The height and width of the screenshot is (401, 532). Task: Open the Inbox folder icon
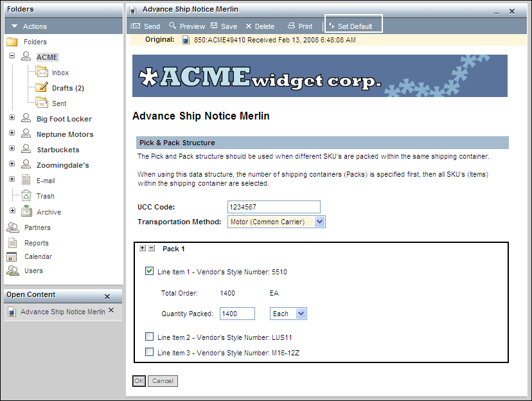tap(42, 72)
